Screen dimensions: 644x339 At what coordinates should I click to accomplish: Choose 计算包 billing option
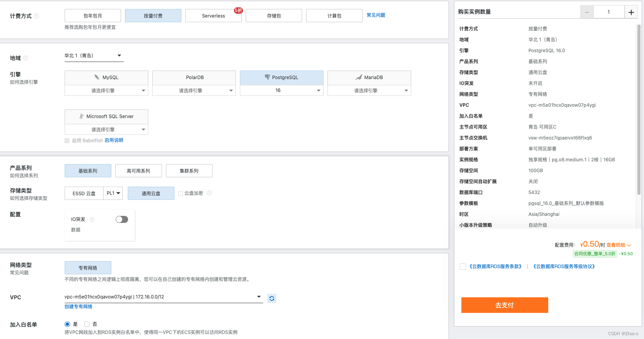pyautogui.click(x=334, y=16)
